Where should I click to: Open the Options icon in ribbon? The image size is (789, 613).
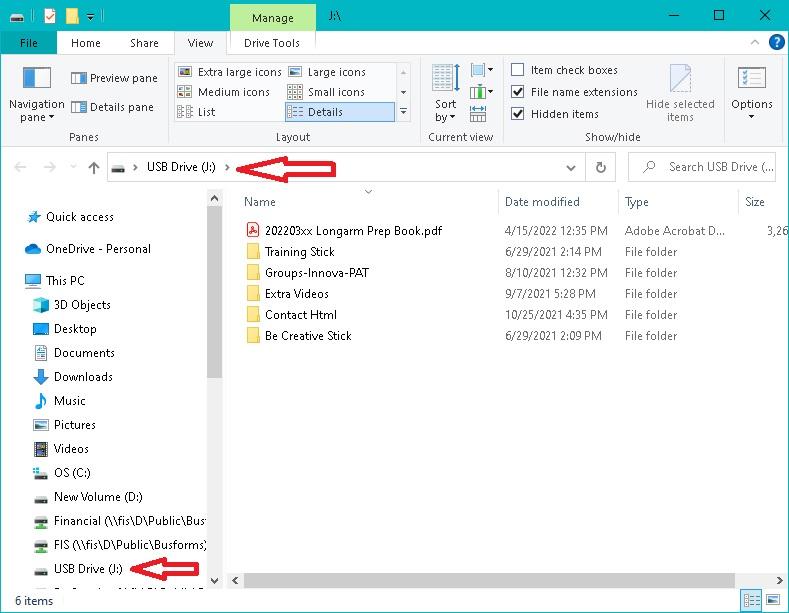[x=751, y=82]
